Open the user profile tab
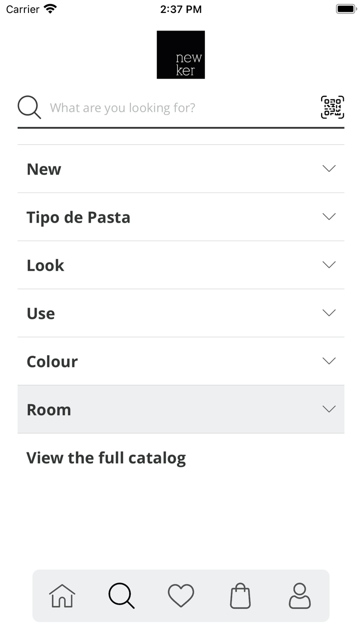 click(299, 596)
